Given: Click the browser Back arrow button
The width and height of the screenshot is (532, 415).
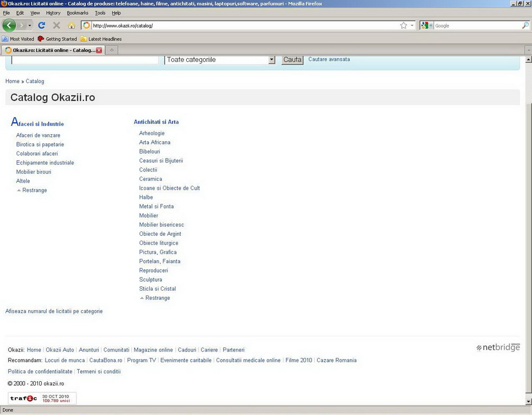Looking at the screenshot, I should [x=9, y=26].
